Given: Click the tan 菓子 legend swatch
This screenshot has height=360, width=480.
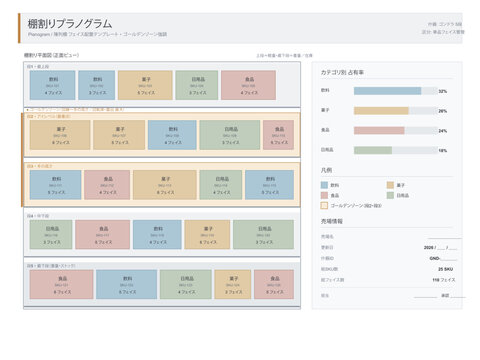Looking at the screenshot, I should [x=390, y=185].
